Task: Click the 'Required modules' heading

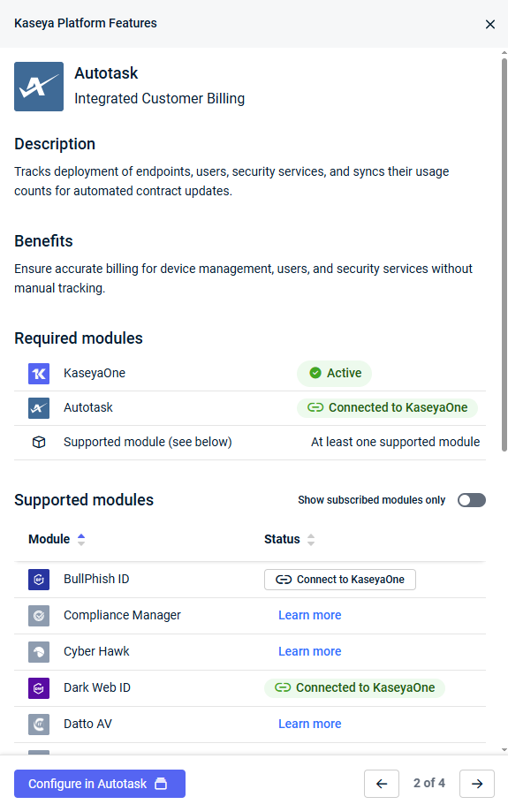Action: click(x=79, y=338)
